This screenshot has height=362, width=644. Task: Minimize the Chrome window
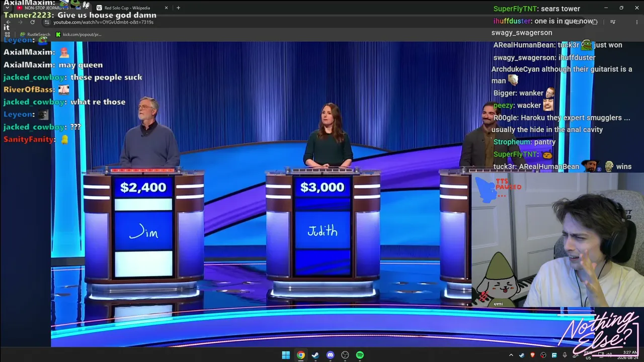point(606,8)
